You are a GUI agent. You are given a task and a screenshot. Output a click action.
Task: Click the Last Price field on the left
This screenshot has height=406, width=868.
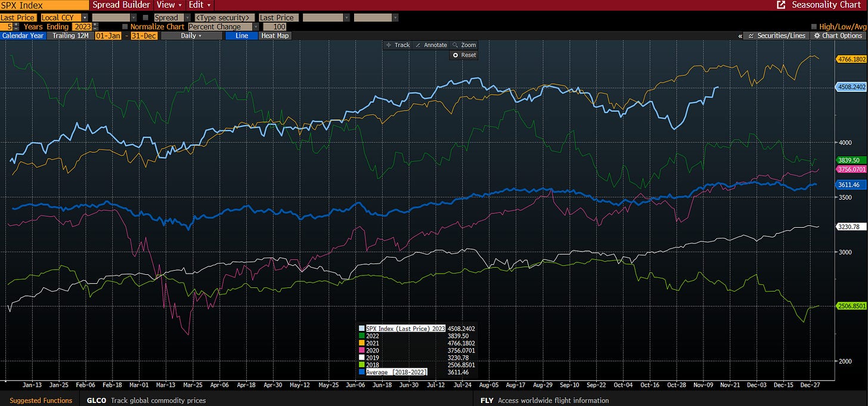(x=18, y=18)
